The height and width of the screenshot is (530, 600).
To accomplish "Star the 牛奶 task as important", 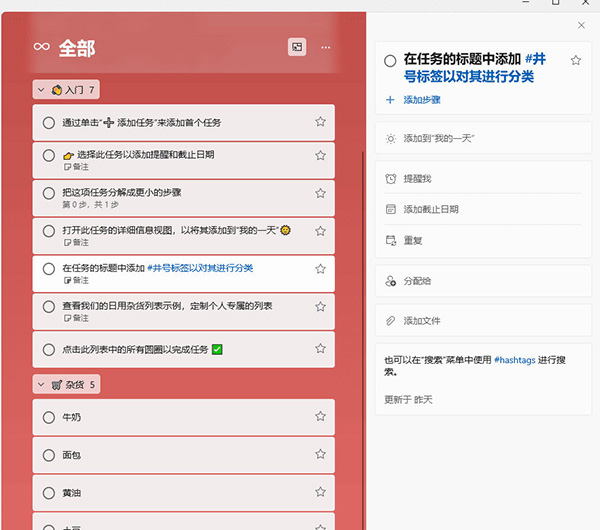I will click(320, 418).
